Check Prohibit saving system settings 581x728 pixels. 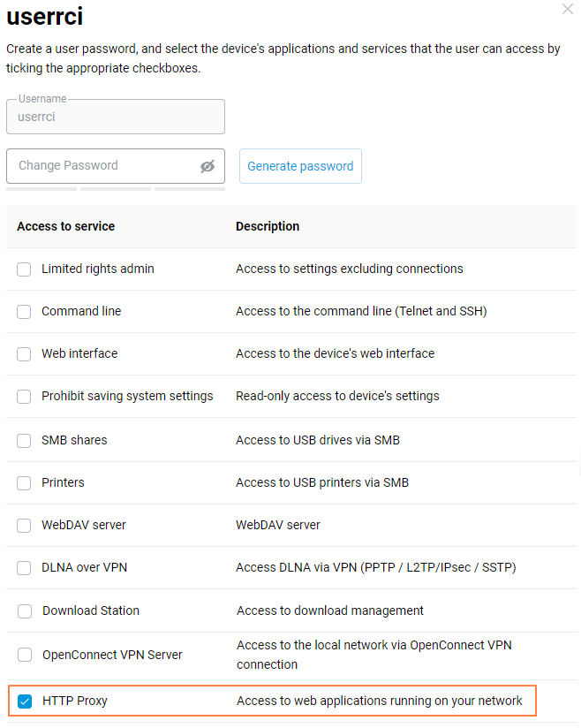click(x=24, y=397)
